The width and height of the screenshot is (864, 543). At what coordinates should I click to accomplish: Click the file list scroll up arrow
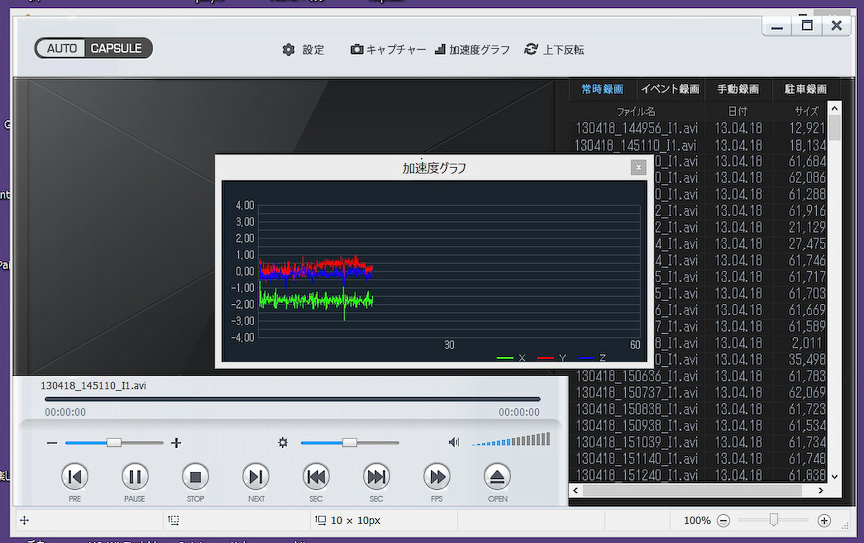click(x=834, y=108)
